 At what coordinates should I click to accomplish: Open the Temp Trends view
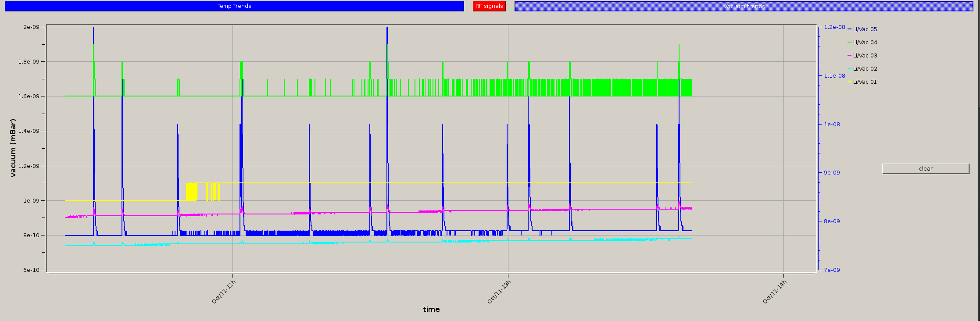(234, 6)
